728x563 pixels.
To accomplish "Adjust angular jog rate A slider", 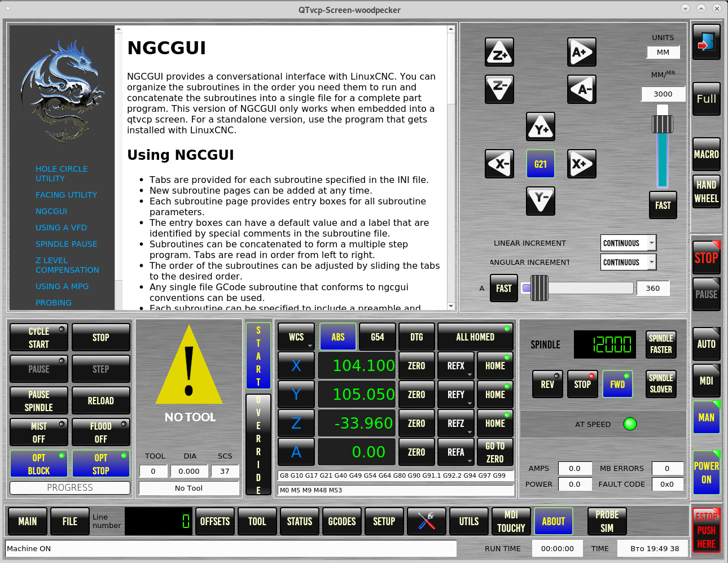I will point(577,288).
